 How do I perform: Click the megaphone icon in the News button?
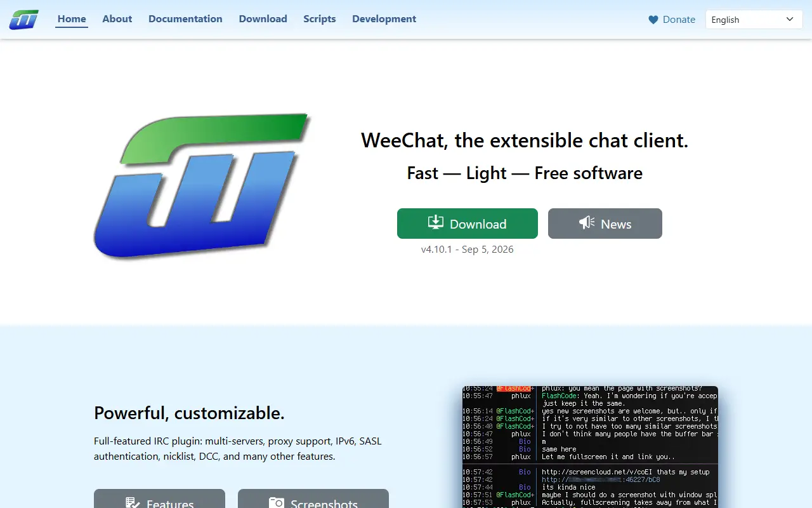587,222
